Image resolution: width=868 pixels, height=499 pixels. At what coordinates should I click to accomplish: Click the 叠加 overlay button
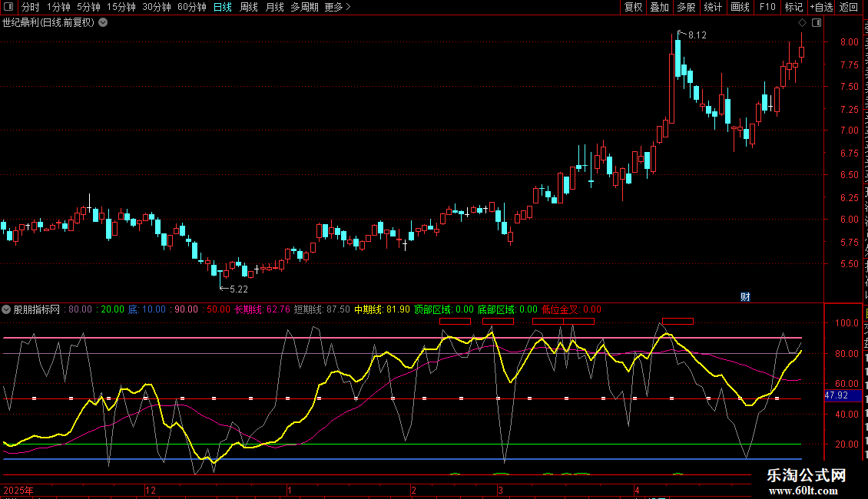coord(659,7)
